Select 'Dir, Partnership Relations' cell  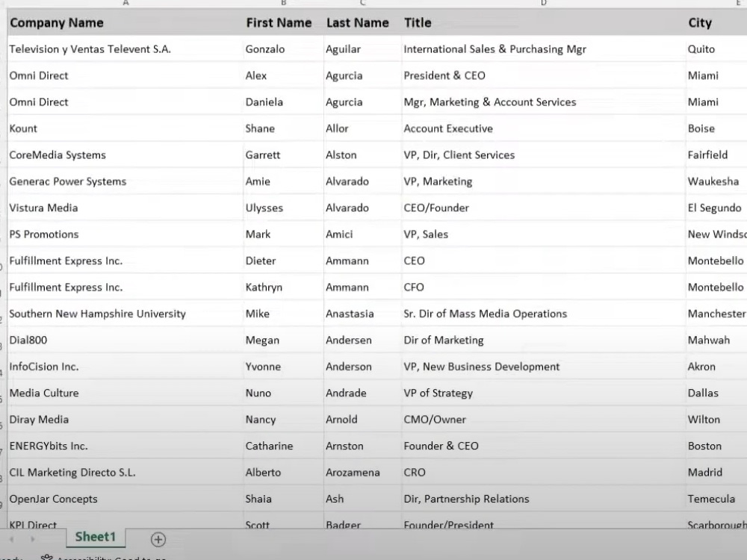click(x=543, y=499)
